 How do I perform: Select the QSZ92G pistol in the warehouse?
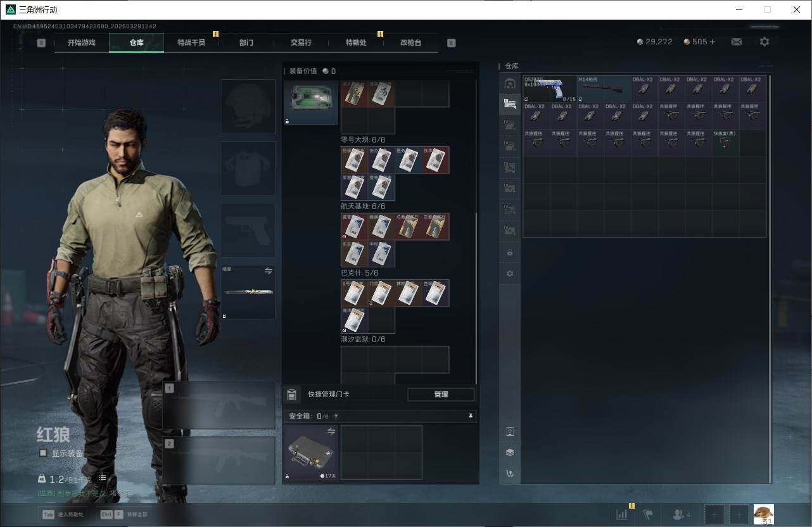pos(550,89)
